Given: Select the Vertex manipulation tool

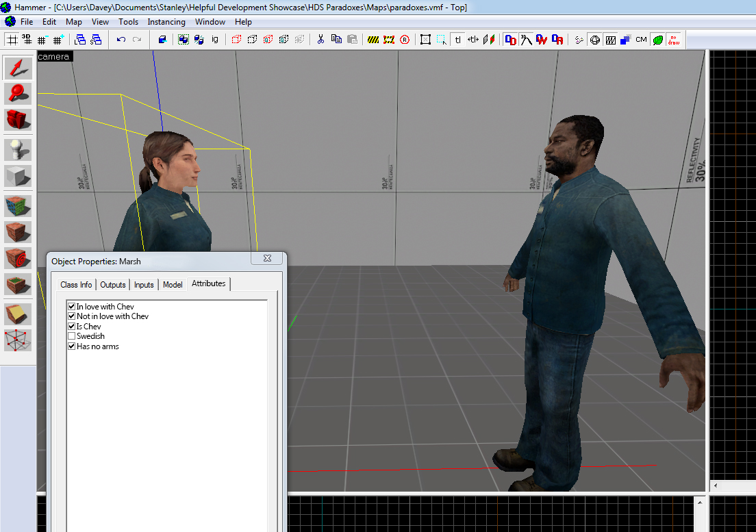Looking at the screenshot, I should pos(18,340).
